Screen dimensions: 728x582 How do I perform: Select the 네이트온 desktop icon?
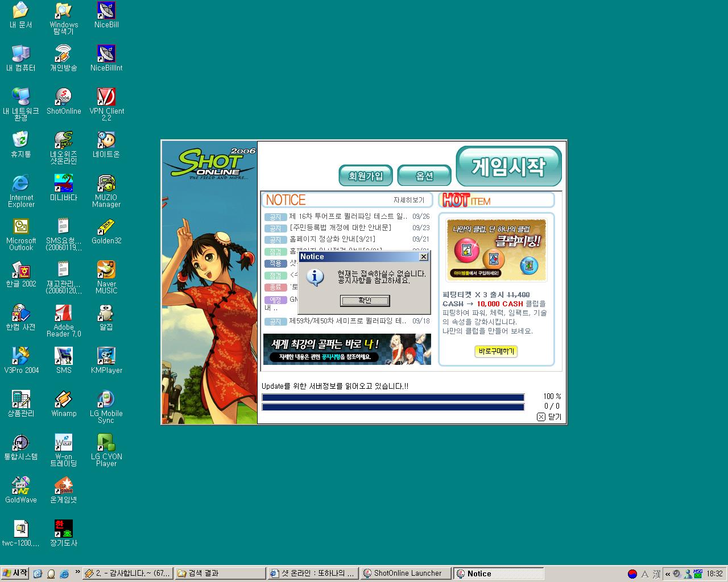point(106,145)
